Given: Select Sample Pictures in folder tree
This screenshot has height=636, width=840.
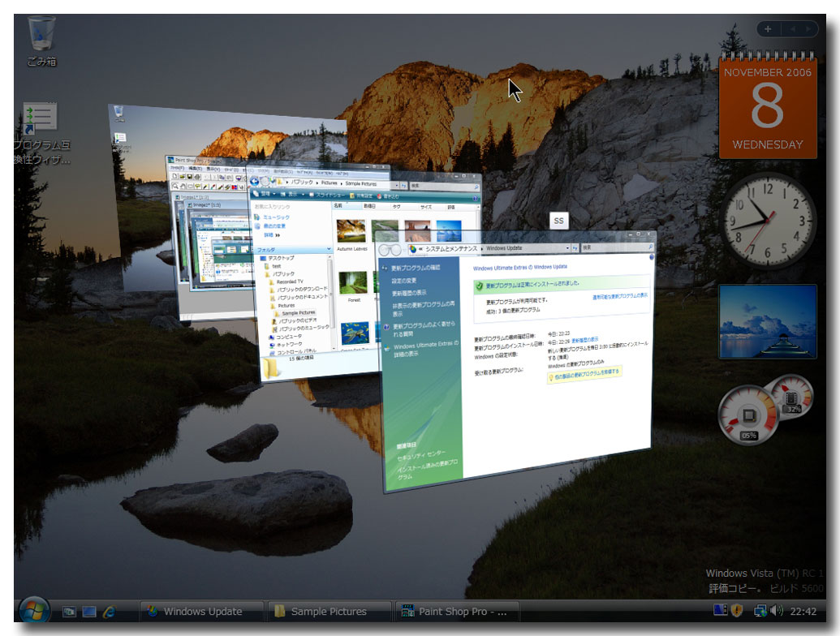Looking at the screenshot, I should tap(299, 312).
